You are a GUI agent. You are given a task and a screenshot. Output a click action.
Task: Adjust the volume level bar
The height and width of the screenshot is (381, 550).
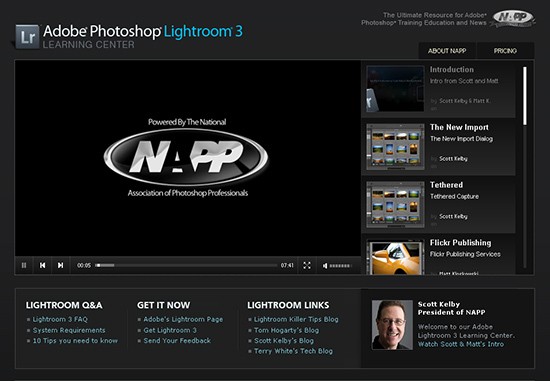(x=340, y=266)
